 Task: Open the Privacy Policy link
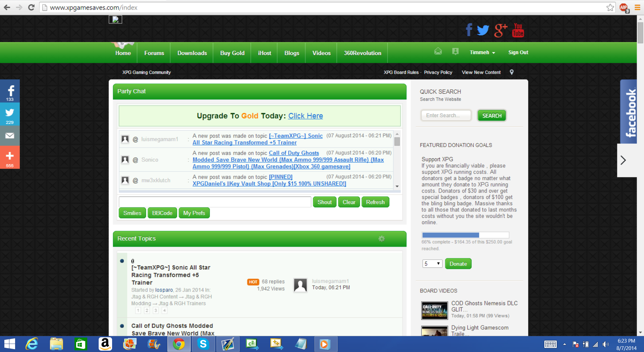click(438, 72)
